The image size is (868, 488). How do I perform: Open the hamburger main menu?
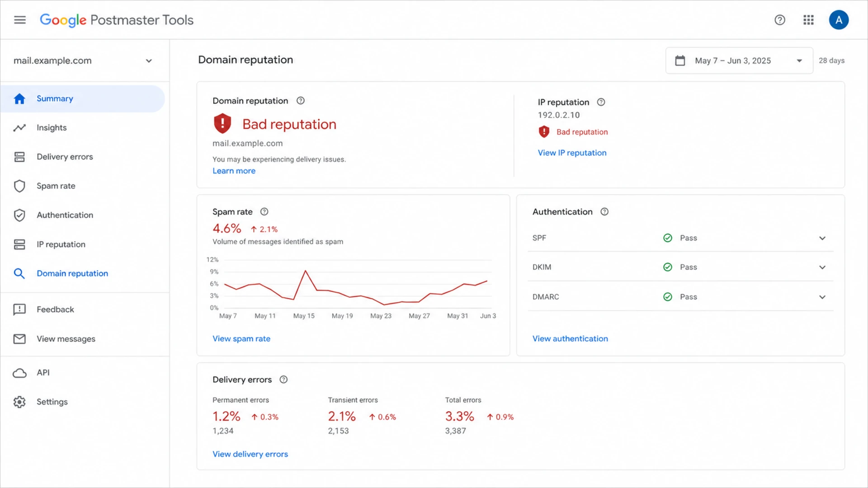click(x=20, y=20)
